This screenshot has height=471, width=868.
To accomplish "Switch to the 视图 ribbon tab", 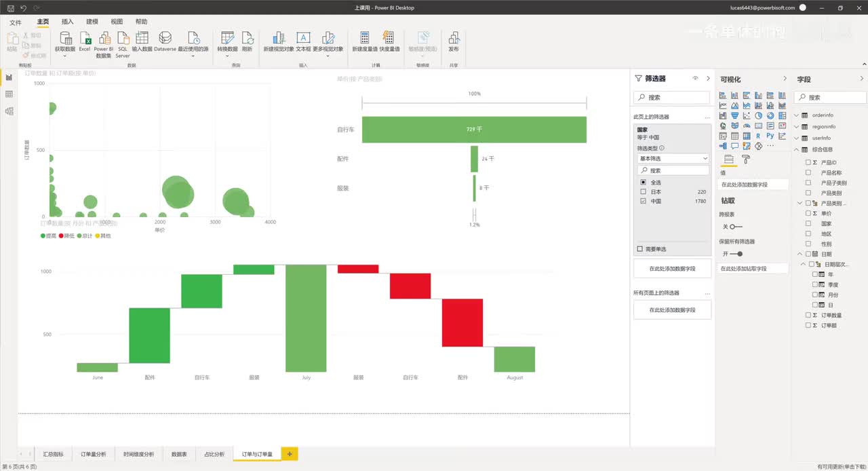I will click(x=117, y=22).
